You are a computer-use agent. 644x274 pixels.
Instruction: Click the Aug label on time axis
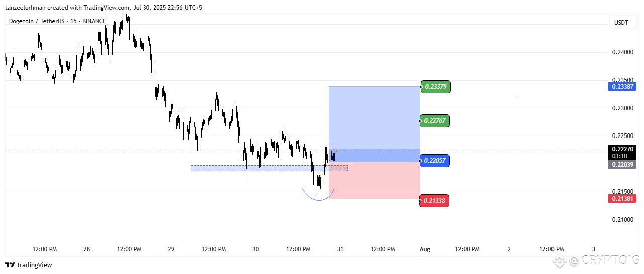pyautogui.click(x=425, y=249)
